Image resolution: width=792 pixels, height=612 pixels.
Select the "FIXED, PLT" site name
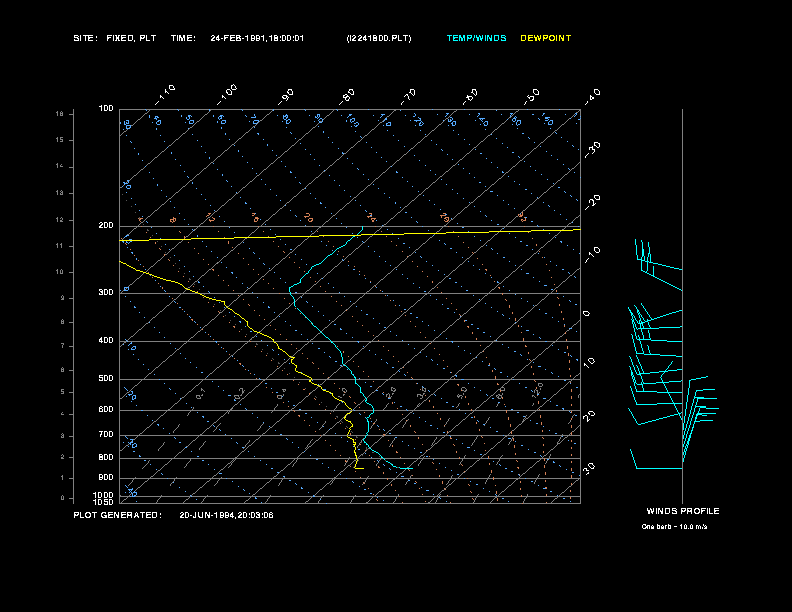pos(131,38)
